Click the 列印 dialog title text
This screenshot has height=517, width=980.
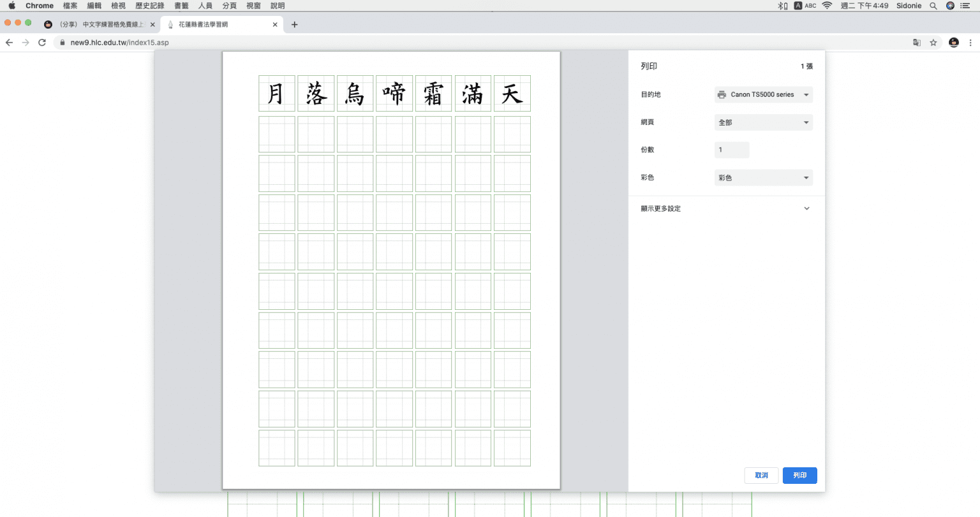click(649, 66)
